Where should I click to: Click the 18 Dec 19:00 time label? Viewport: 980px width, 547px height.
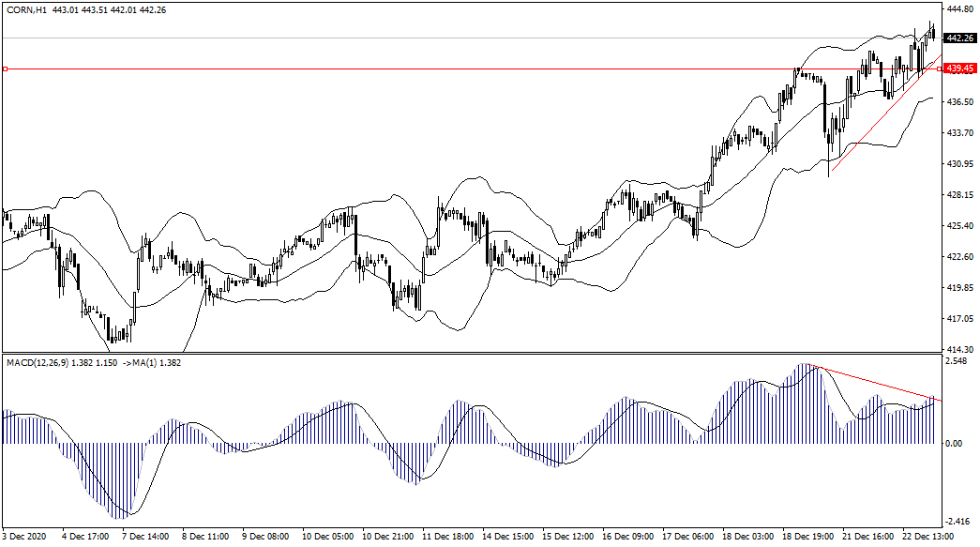click(808, 538)
